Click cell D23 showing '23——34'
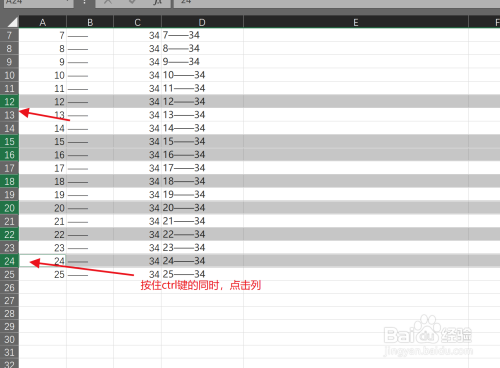This screenshot has height=368, width=500. [202, 248]
